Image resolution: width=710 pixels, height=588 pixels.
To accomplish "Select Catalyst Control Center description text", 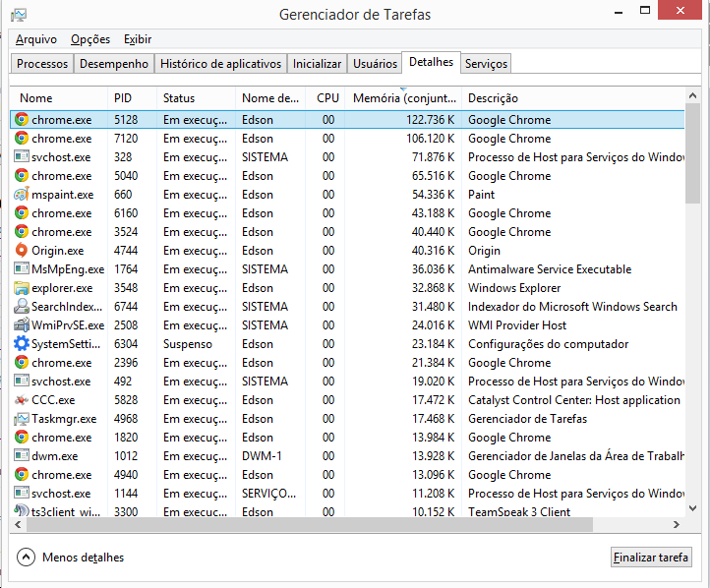I will [574, 400].
